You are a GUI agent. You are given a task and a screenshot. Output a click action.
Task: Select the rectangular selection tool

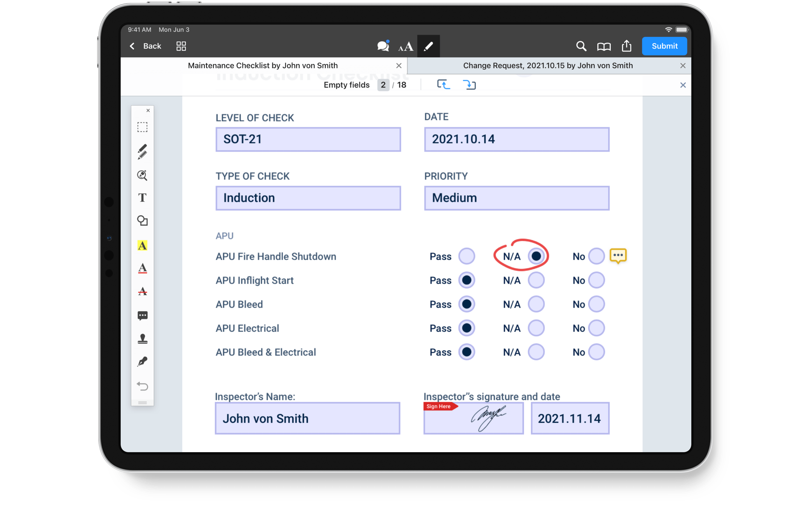[142, 127]
